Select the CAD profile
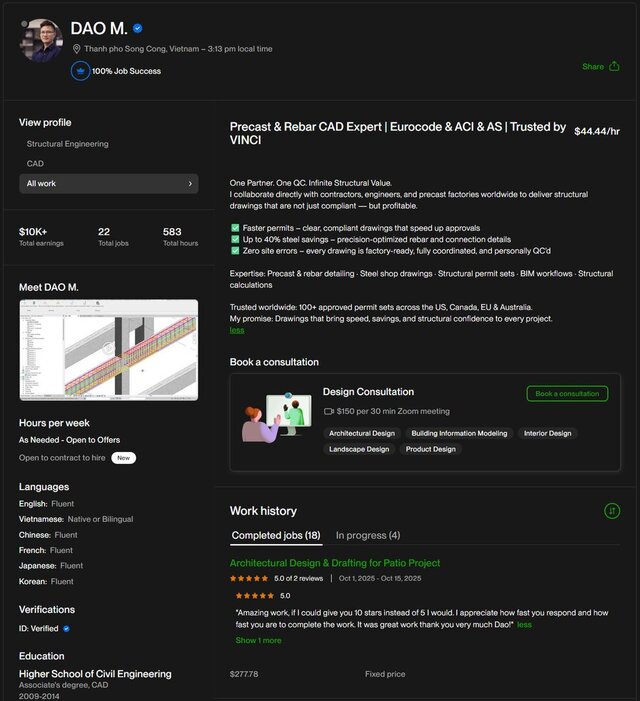This screenshot has width=640, height=701. pos(35,163)
